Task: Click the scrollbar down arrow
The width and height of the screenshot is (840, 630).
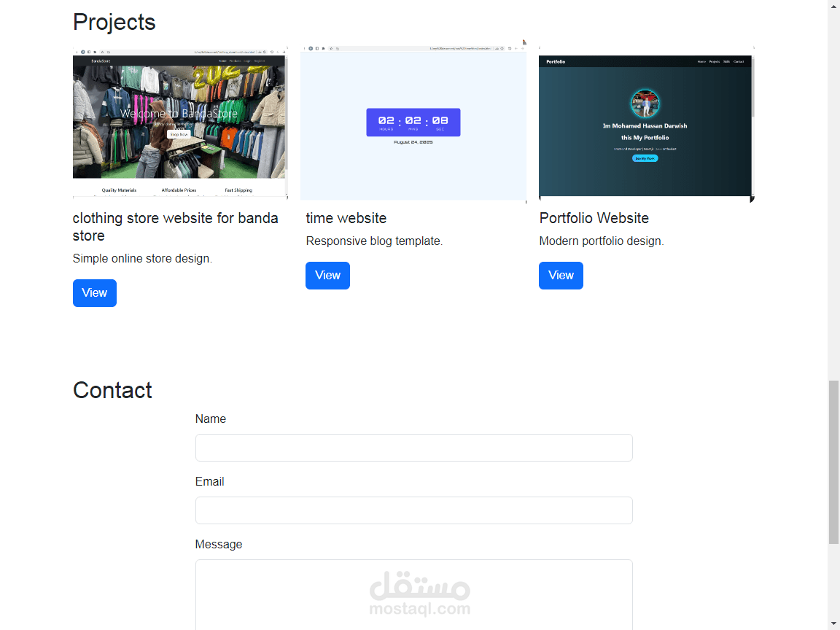Action: coord(833,625)
